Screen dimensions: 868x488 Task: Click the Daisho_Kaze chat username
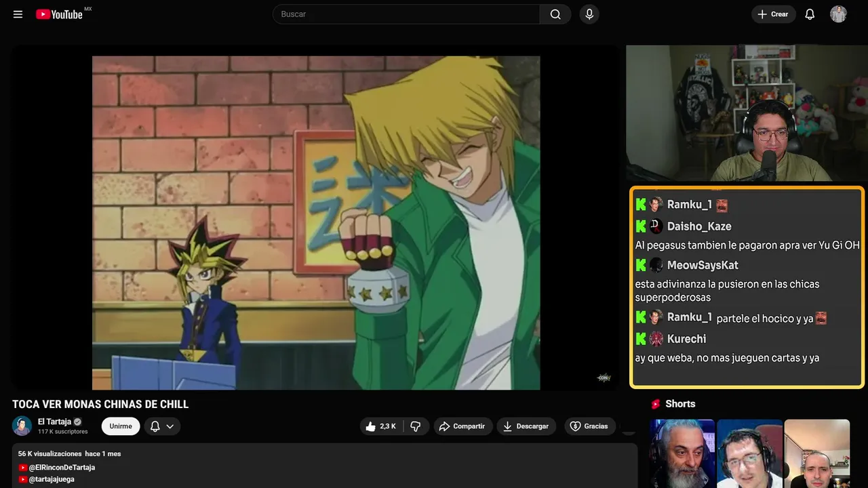tap(699, 226)
